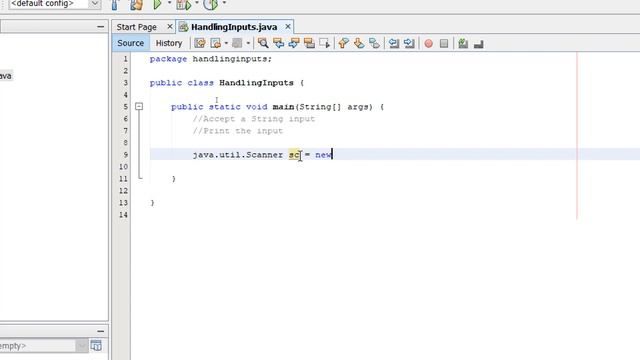The width and height of the screenshot is (640, 360).
Task: Minimize the upper left panel
Action: (x=100, y=27)
